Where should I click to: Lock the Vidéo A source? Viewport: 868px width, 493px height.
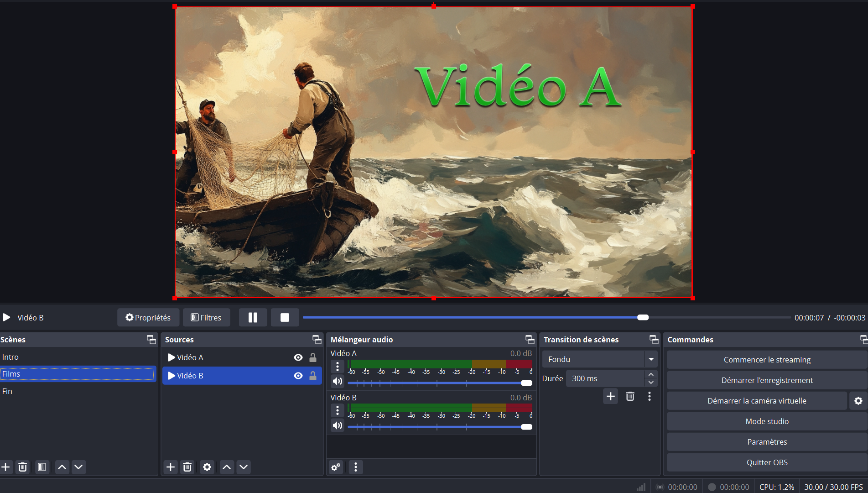[x=313, y=357]
